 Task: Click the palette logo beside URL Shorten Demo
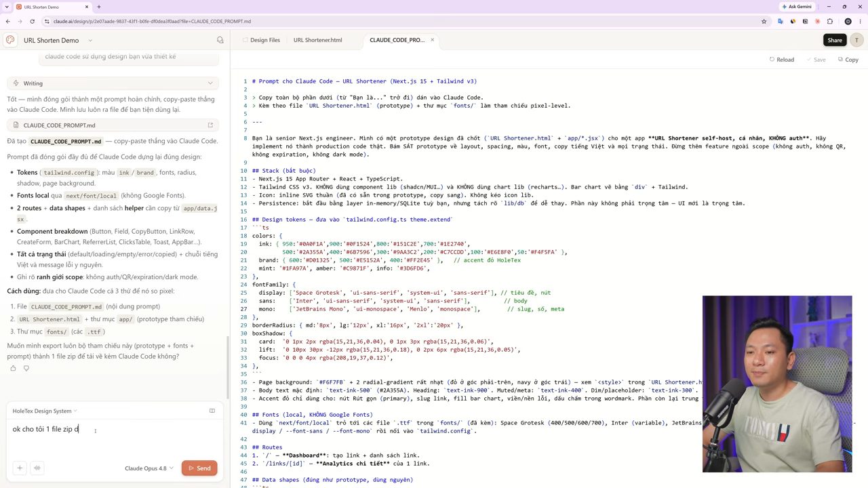coord(10,40)
